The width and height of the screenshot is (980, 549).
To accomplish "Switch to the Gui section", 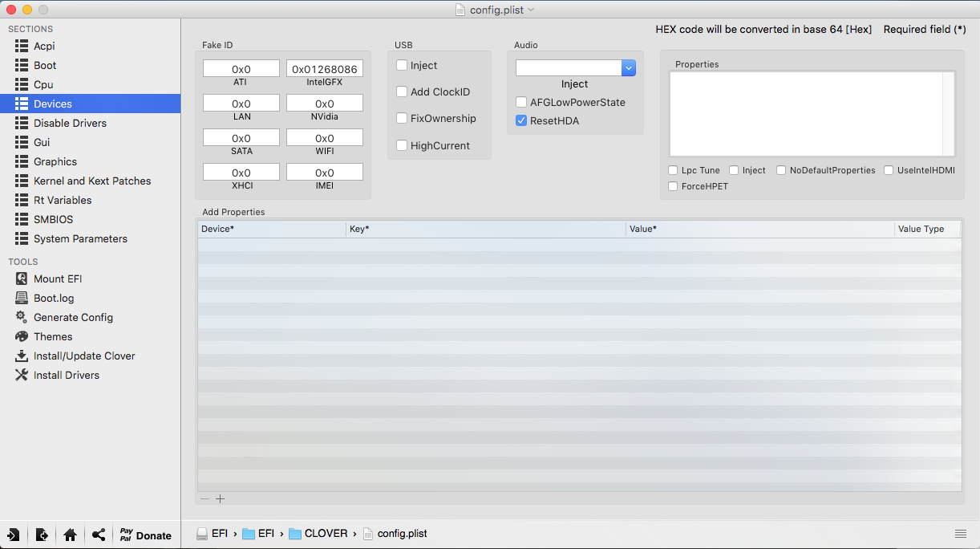I will (90, 142).
